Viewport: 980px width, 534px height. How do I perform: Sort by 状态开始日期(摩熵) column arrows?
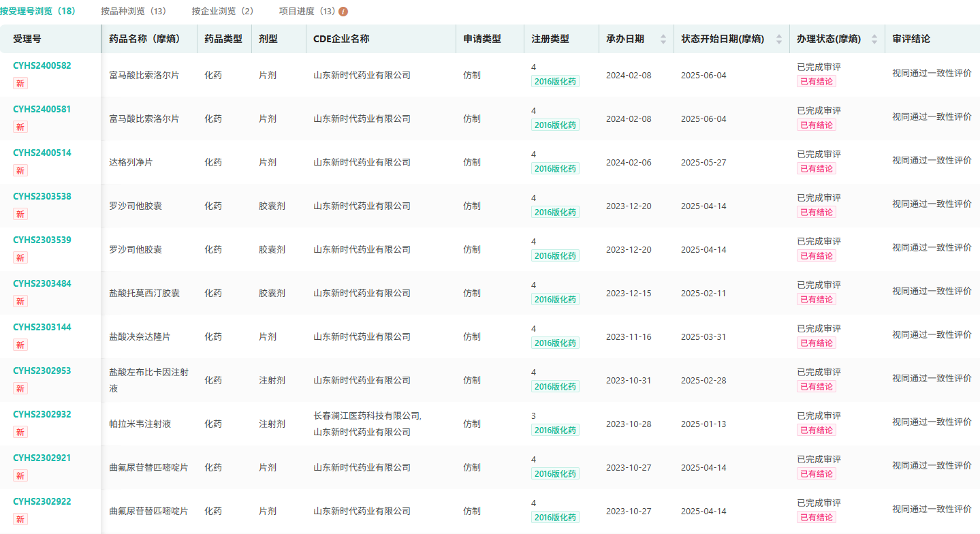point(779,40)
